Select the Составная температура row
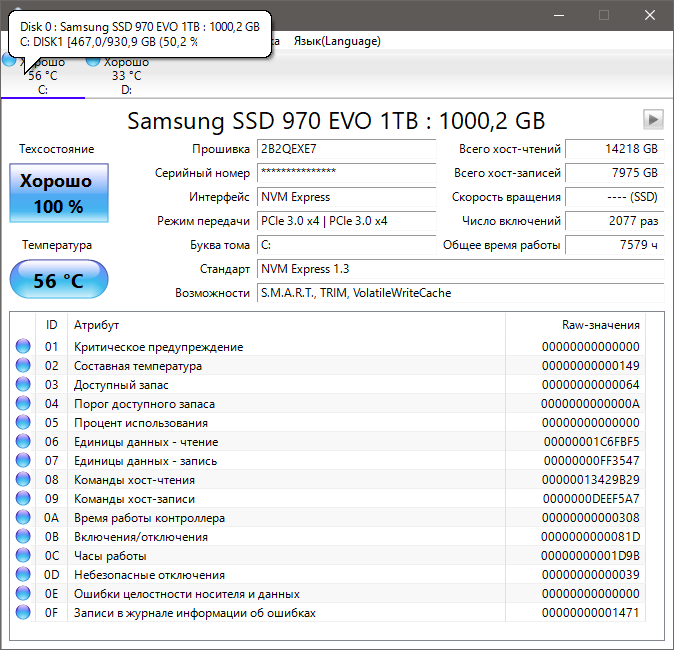 (x=328, y=365)
